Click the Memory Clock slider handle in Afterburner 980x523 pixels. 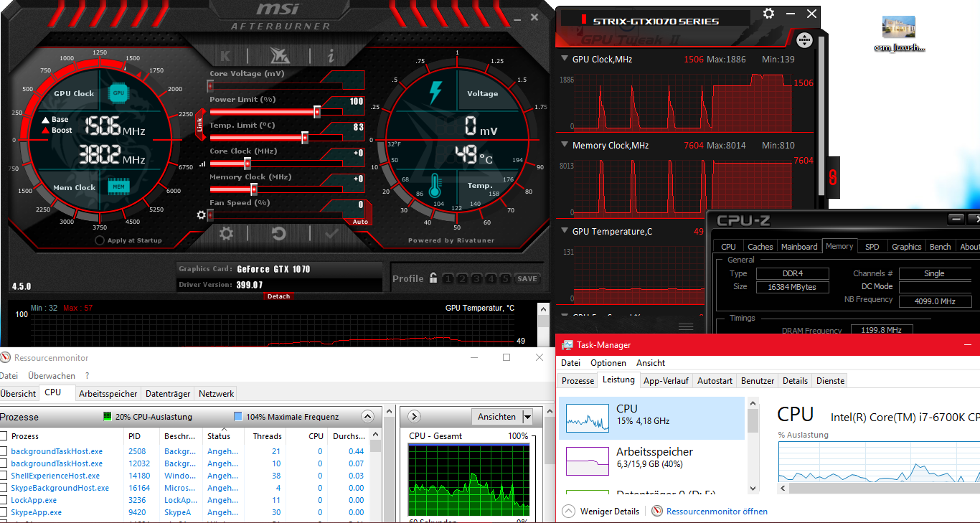(x=254, y=189)
